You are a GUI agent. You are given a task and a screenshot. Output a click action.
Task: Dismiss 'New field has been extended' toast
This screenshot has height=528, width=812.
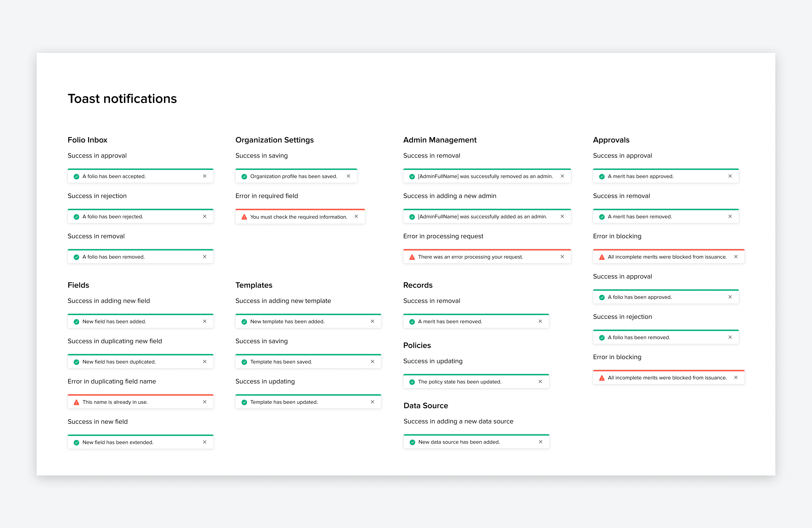pos(205,442)
